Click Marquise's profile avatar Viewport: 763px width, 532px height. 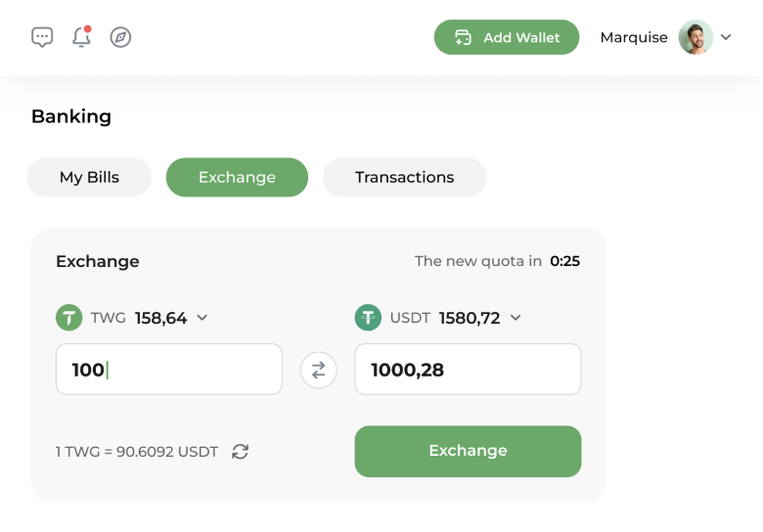point(696,37)
